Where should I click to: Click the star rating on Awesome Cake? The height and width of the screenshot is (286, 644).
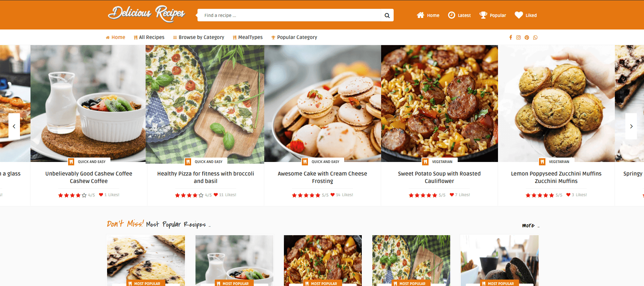coord(306,195)
